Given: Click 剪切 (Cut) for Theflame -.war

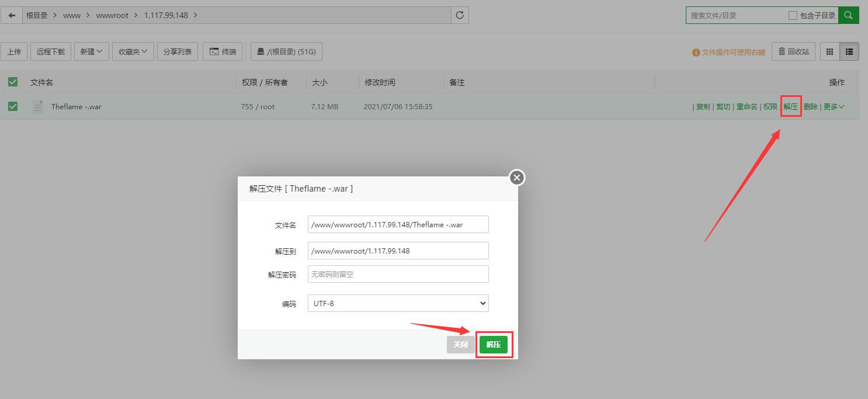Looking at the screenshot, I should pyautogui.click(x=723, y=106).
